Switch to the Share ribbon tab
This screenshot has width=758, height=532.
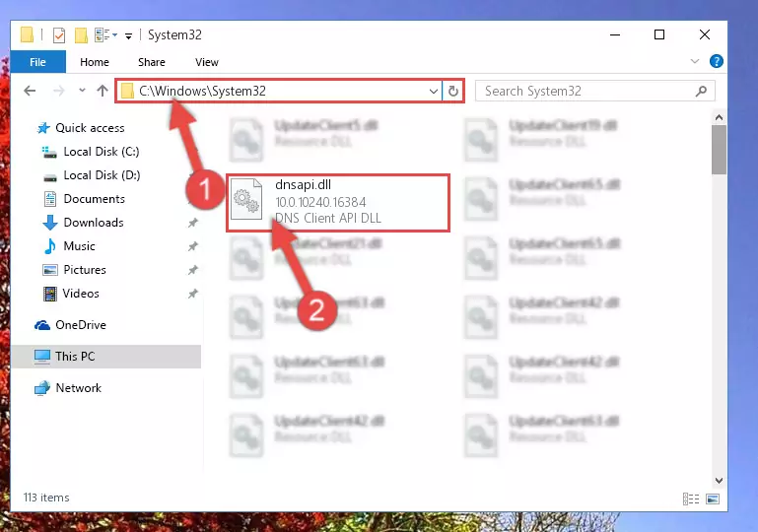[152, 62]
